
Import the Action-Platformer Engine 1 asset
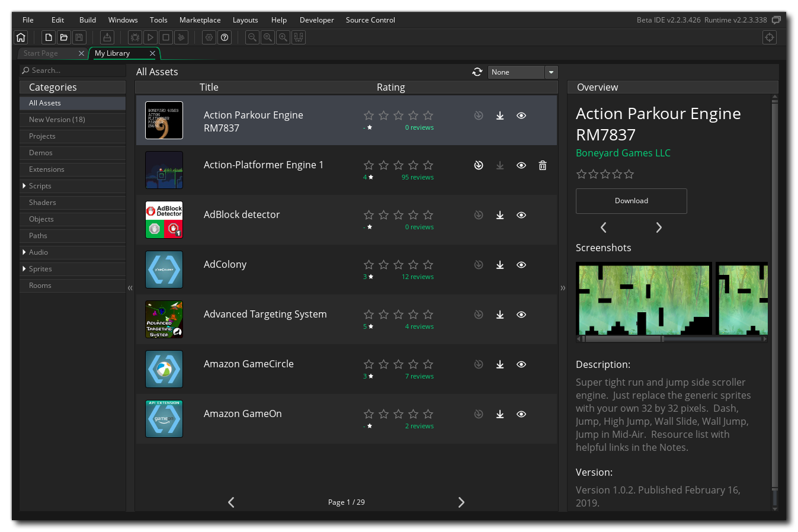tap(479, 165)
